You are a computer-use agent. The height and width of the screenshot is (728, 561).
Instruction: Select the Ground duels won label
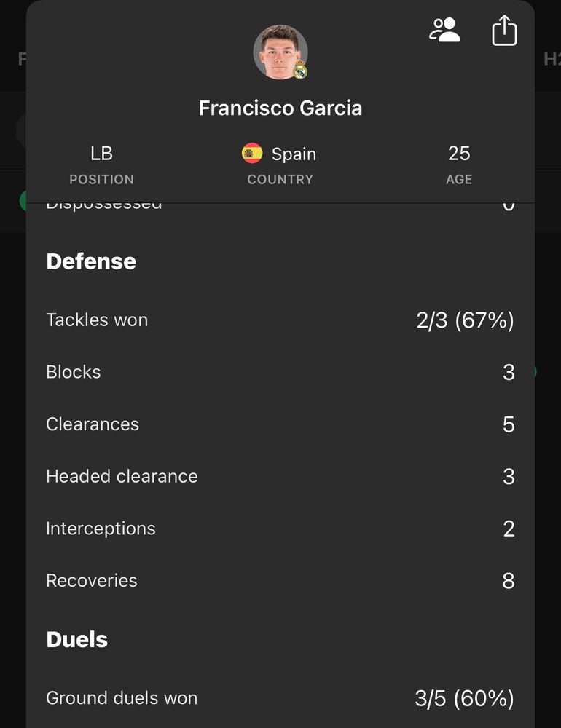coord(122,698)
